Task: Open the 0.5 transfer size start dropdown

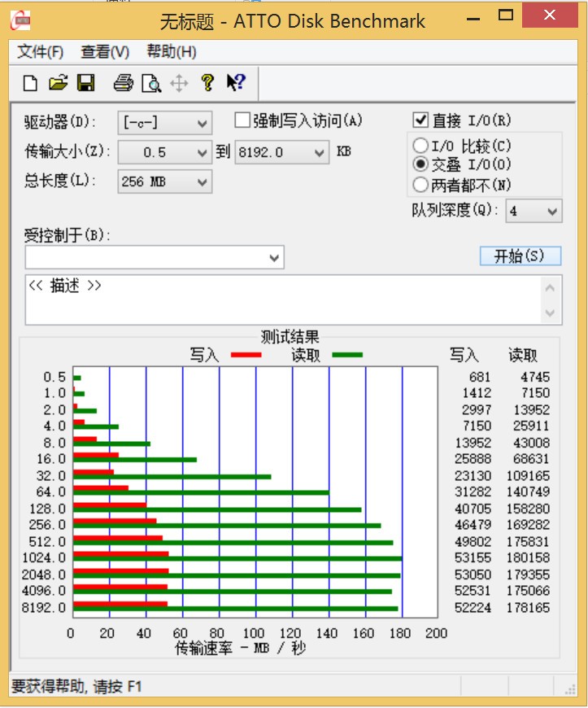Action: pyautogui.click(x=165, y=152)
